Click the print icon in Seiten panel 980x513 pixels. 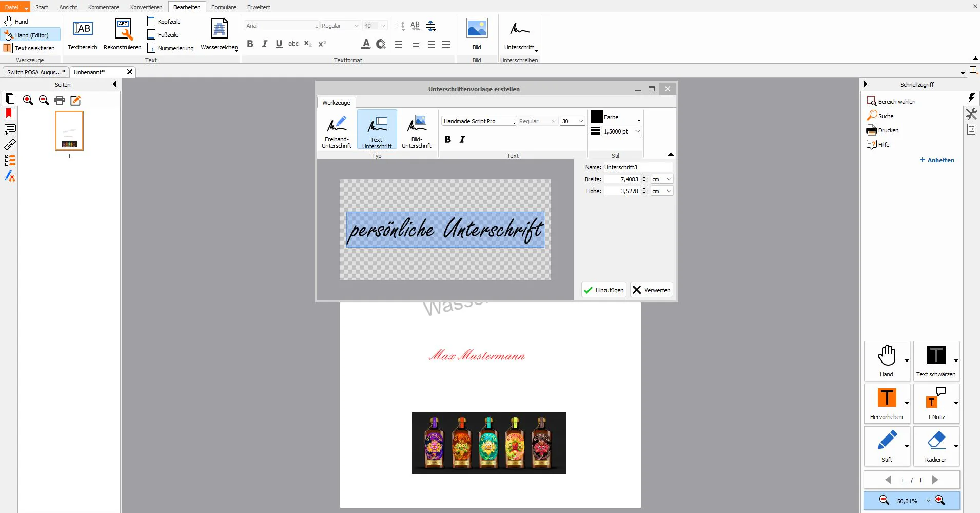(x=60, y=100)
